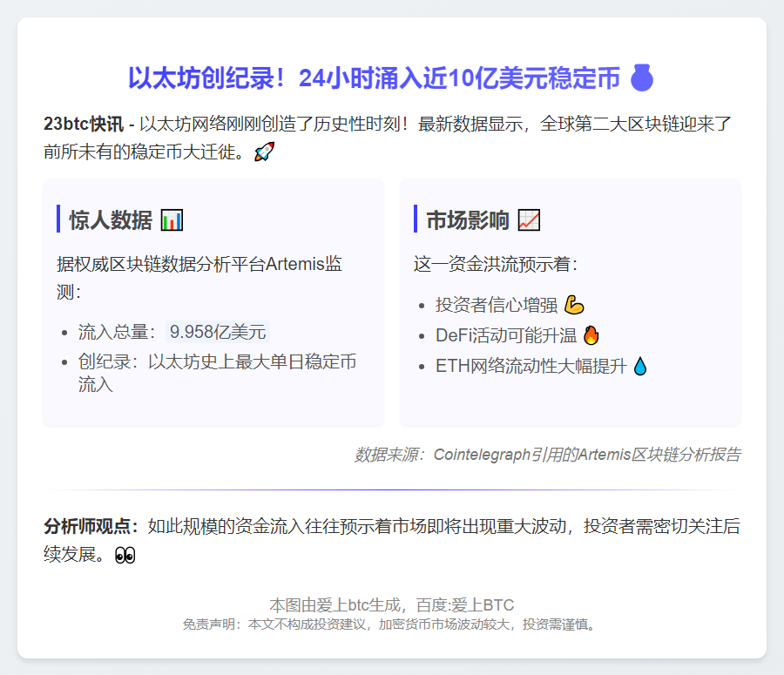Click the 惊人数据 section heading
The width and height of the screenshot is (784, 675).
click(111, 220)
